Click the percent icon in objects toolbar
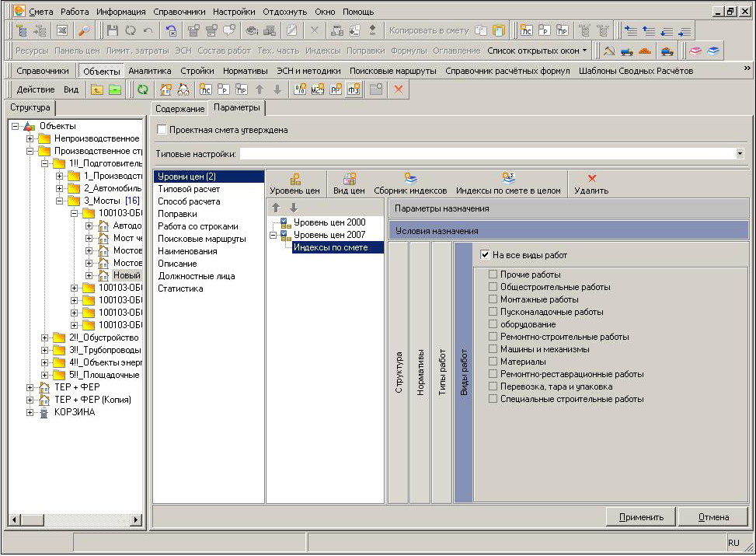Screen dimensions: 756x556 pyautogui.click(x=299, y=89)
